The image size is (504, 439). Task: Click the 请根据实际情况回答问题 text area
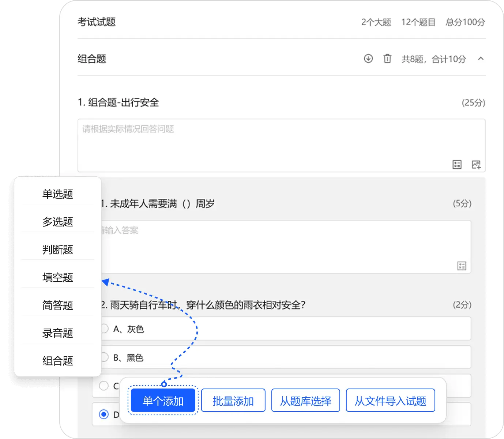[281, 145]
